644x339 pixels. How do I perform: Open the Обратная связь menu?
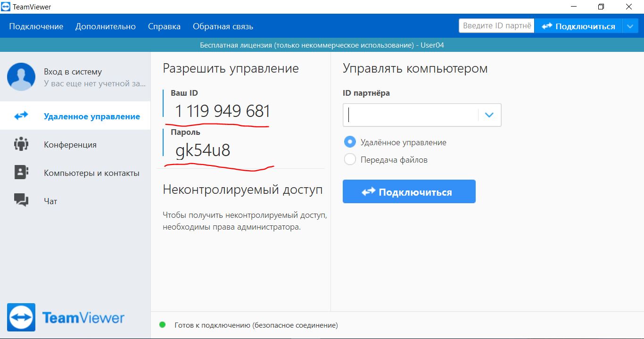point(223,26)
